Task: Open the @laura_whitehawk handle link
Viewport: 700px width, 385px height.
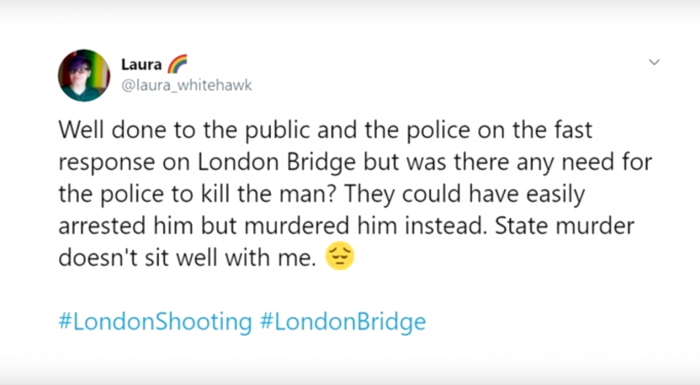Action: tap(187, 85)
